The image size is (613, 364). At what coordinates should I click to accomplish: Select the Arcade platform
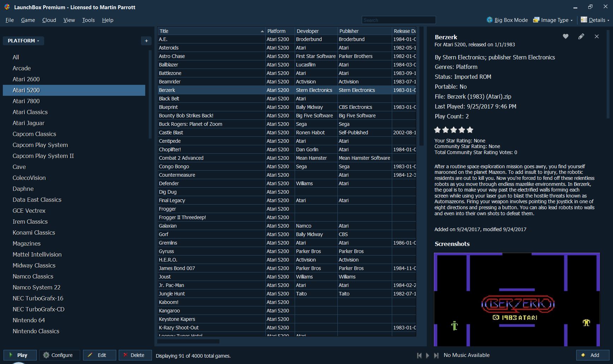(74, 68)
